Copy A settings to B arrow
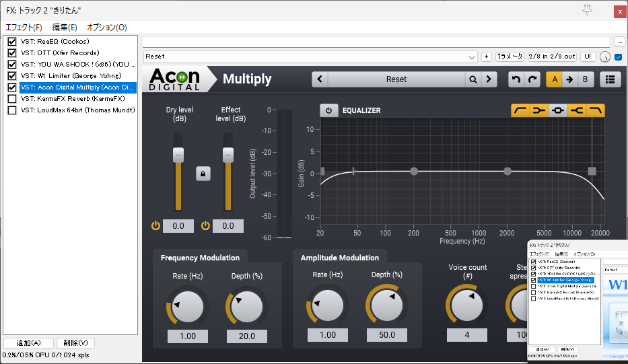 click(x=569, y=79)
